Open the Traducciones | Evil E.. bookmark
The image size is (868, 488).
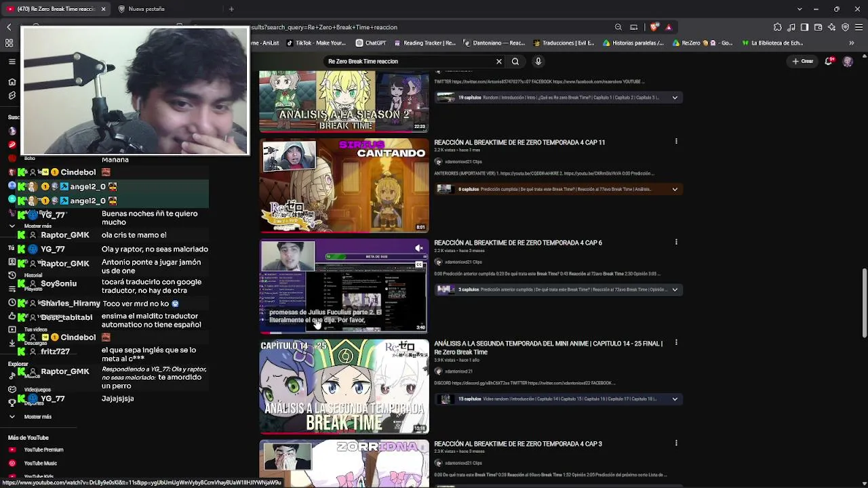(564, 43)
